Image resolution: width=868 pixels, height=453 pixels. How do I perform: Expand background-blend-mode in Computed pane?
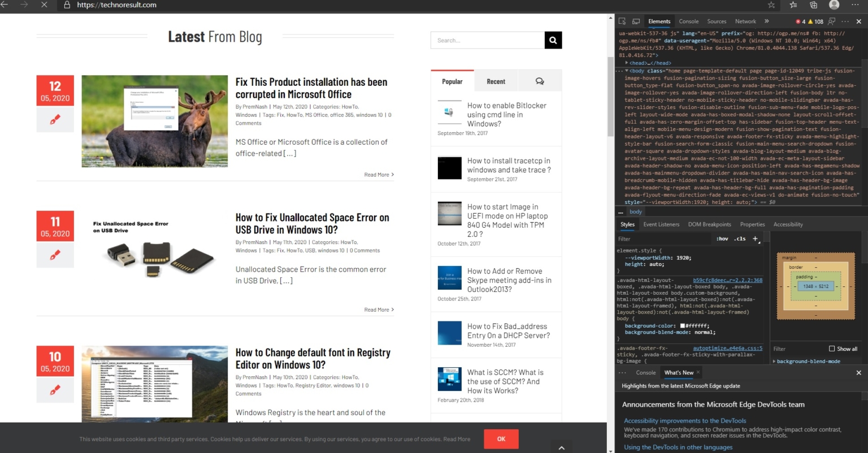[x=774, y=361]
